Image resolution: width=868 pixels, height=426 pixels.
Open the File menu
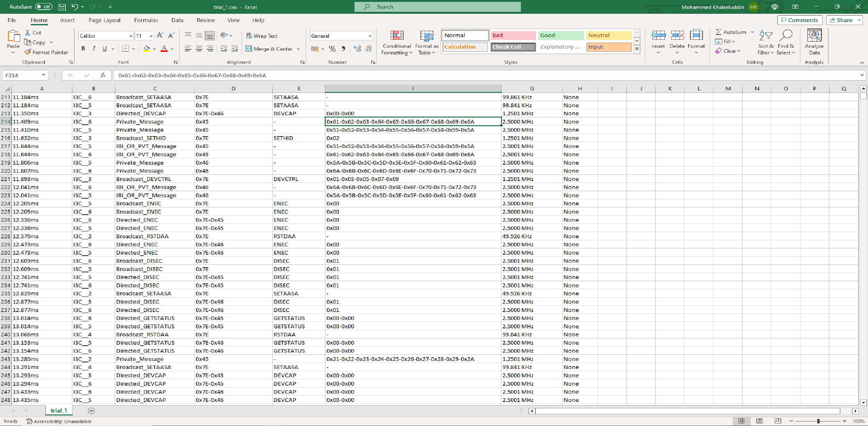12,20
